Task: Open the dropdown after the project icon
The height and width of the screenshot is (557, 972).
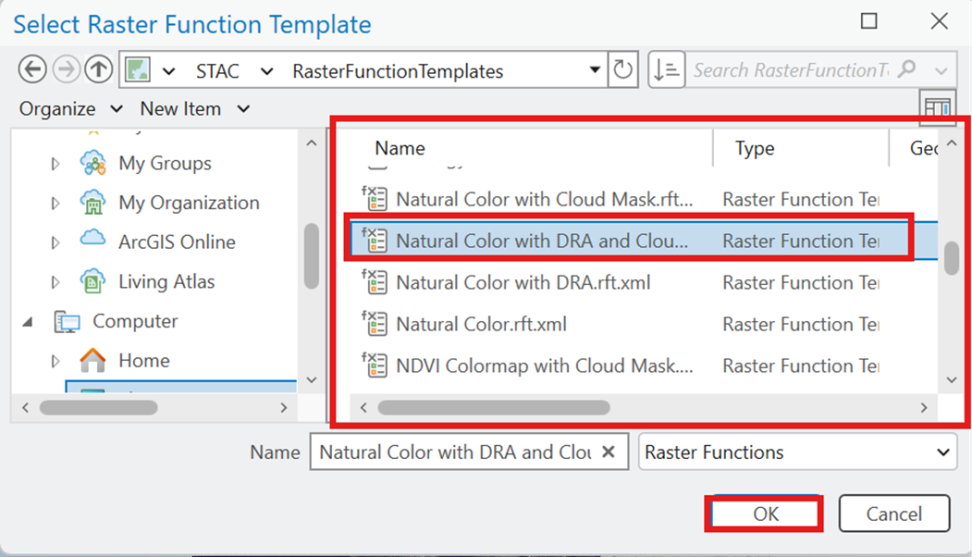Action: pyautogui.click(x=169, y=71)
